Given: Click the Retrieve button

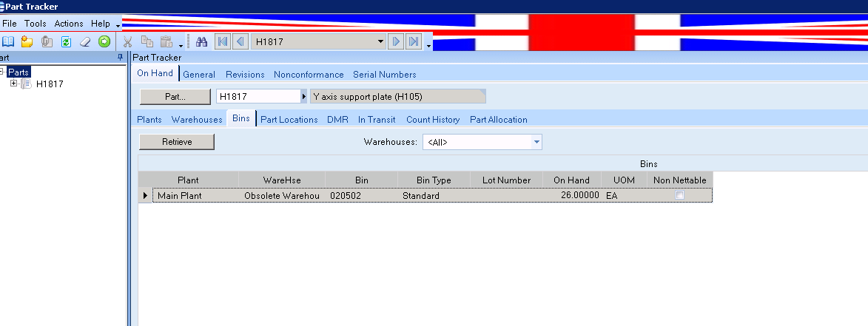Looking at the screenshot, I should (177, 142).
